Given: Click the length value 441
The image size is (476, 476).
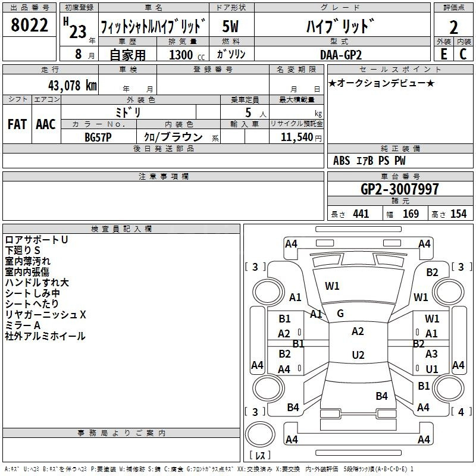Looking at the screenshot, I should [361, 214].
